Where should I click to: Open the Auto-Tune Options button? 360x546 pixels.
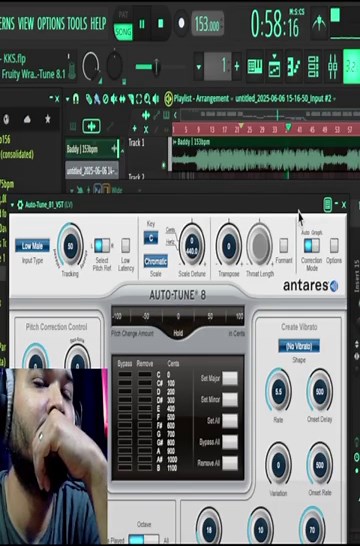pyautogui.click(x=334, y=245)
